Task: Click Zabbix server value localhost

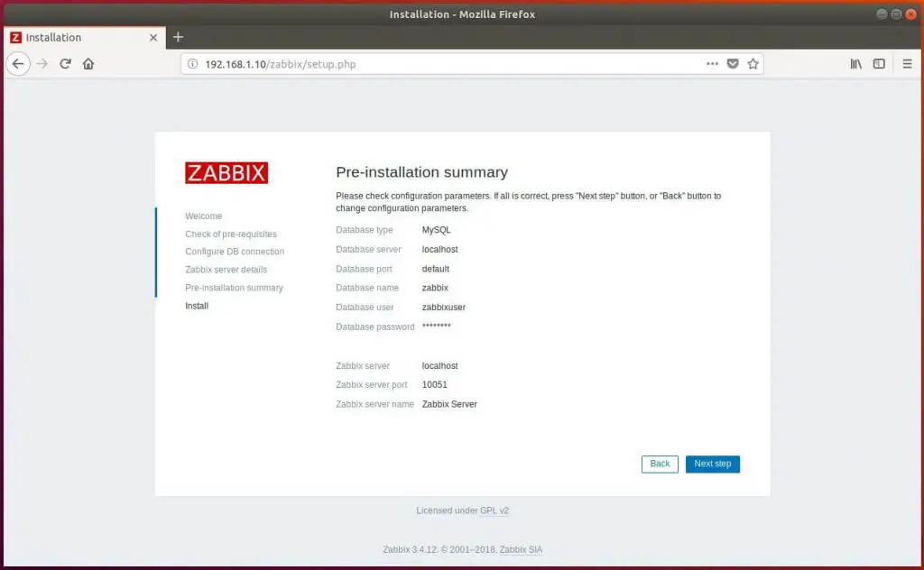Action: (x=439, y=365)
